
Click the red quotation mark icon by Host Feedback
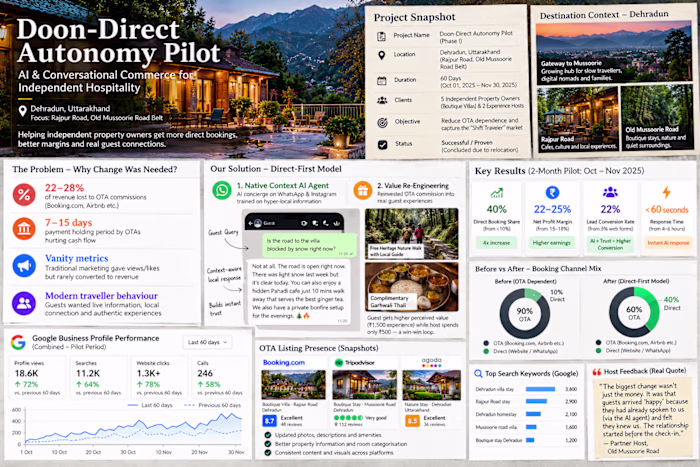click(x=597, y=372)
